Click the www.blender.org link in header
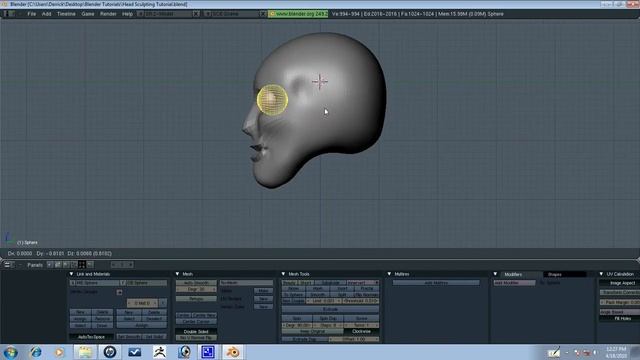Screen dimensions: 640x360 298,14
